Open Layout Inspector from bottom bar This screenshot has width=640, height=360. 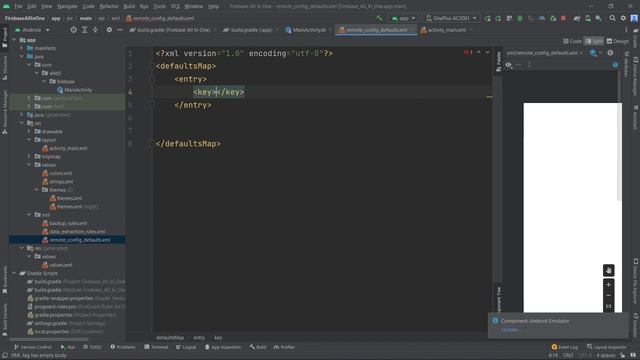tap(606, 347)
